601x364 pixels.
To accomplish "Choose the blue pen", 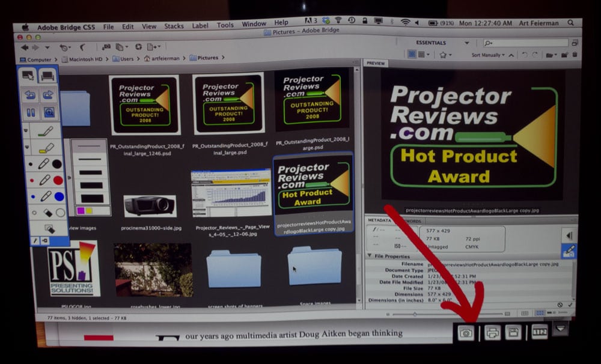I will pyautogui.click(x=45, y=196).
